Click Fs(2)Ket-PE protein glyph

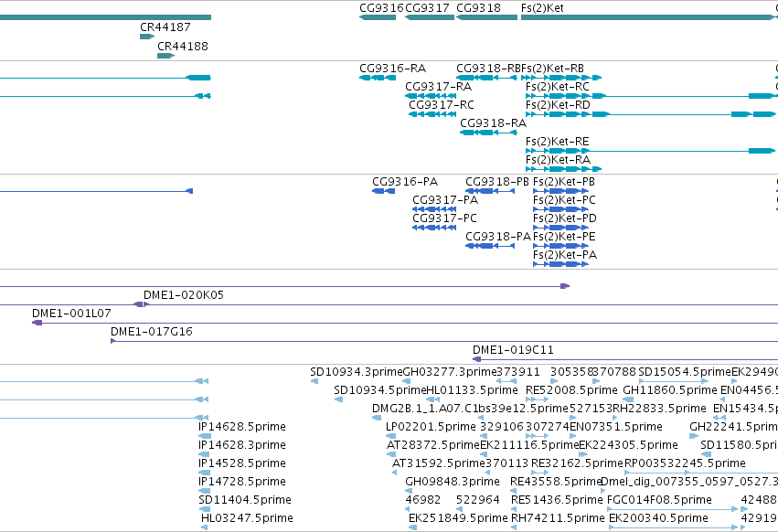coord(560,246)
